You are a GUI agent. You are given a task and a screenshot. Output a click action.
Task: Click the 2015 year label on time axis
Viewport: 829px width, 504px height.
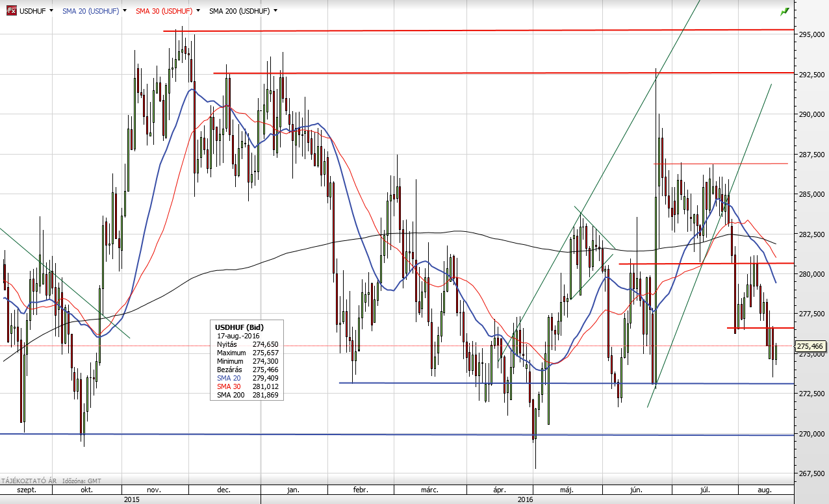point(131,499)
